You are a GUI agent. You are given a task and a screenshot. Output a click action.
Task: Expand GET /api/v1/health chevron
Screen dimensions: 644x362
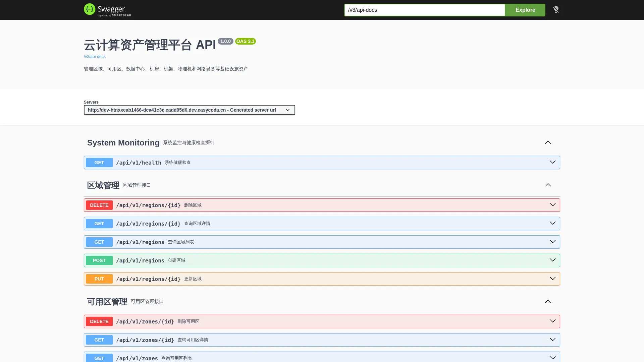pyautogui.click(x=553, y=162)
